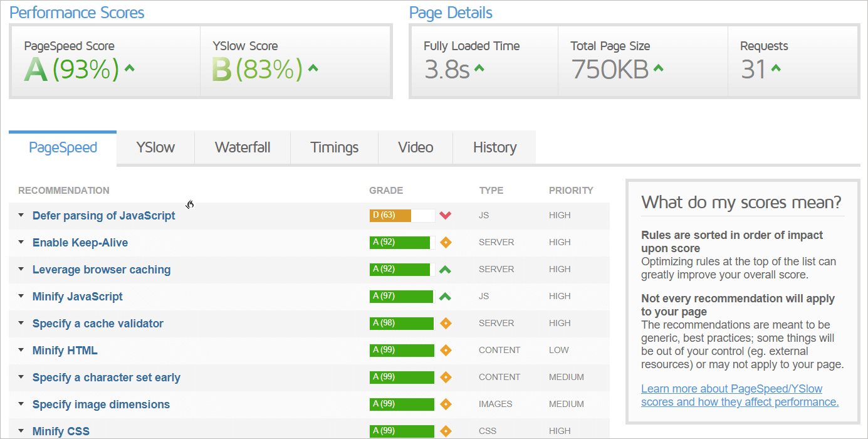Expand the Specify a character set early arrow
The width and height of the screenshot is (868, 439).
click(21, 377)
